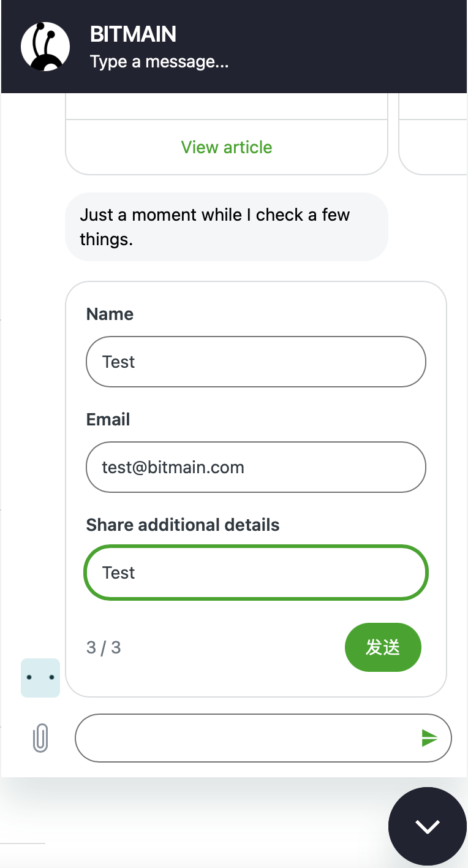Click the 3 / 3 step indicator
Screen dimensions: 468x868
(x=104, y=647)
